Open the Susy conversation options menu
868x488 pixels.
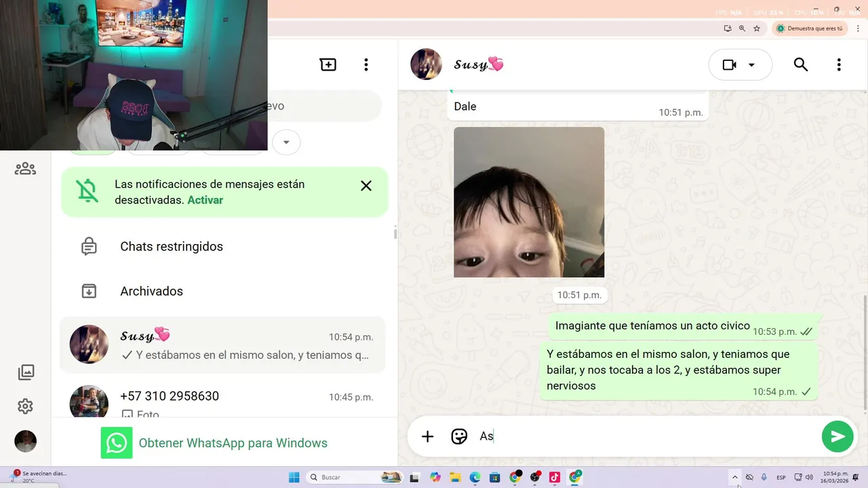click(839, 64)
